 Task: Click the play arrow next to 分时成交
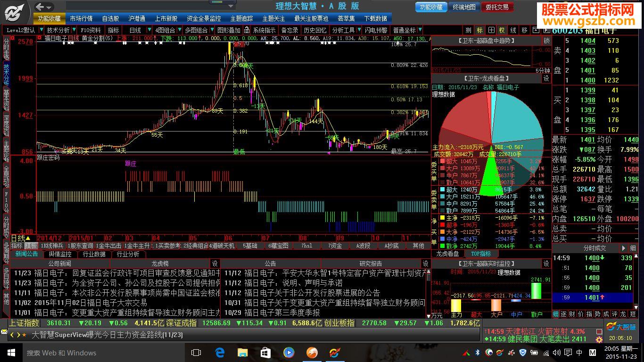[623, 248]
